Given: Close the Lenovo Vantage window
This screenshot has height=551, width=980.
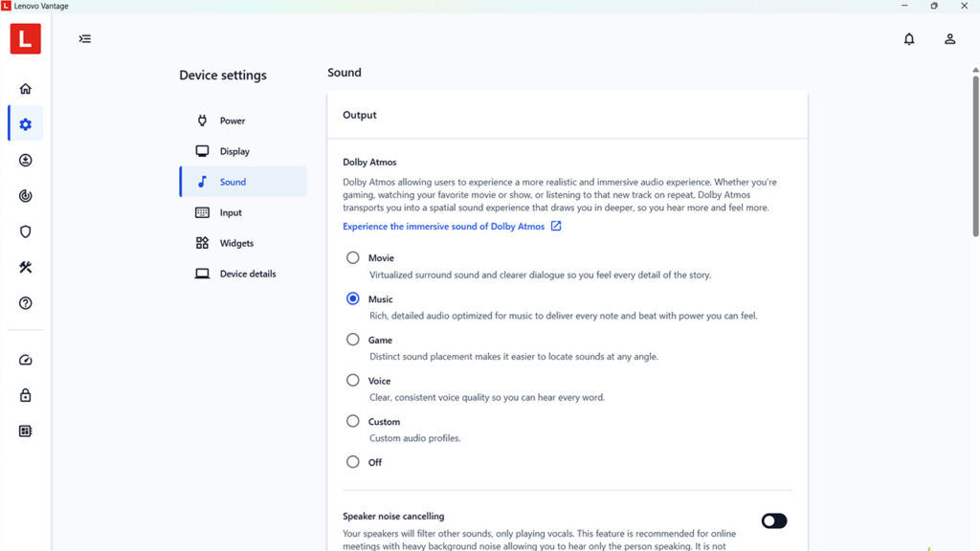Looking at the screenshot, I should click(964, 6).
